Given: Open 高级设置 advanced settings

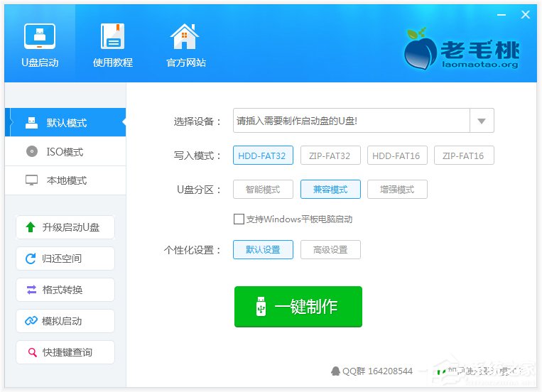Looking at the screenshot, I should coord(330,250).
